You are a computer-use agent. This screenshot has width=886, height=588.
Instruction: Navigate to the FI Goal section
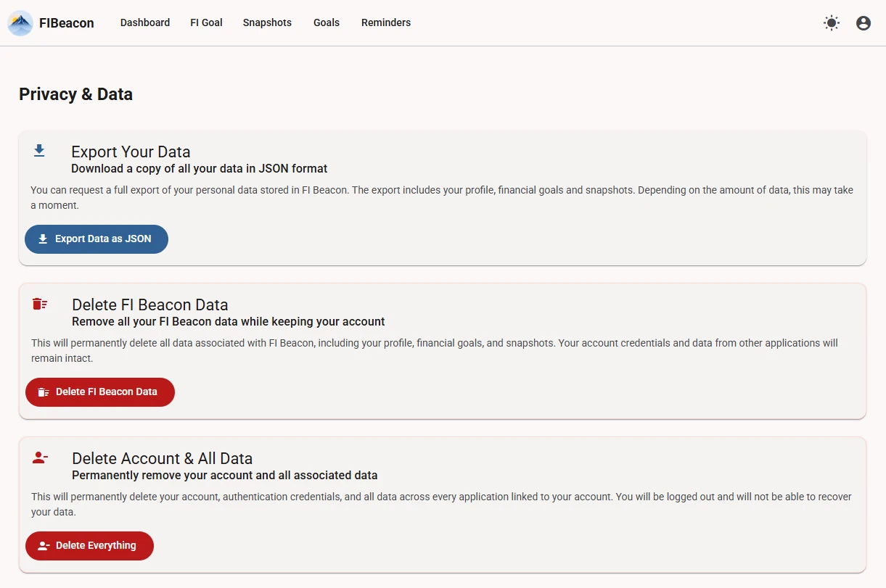click(x=206, y=22)
